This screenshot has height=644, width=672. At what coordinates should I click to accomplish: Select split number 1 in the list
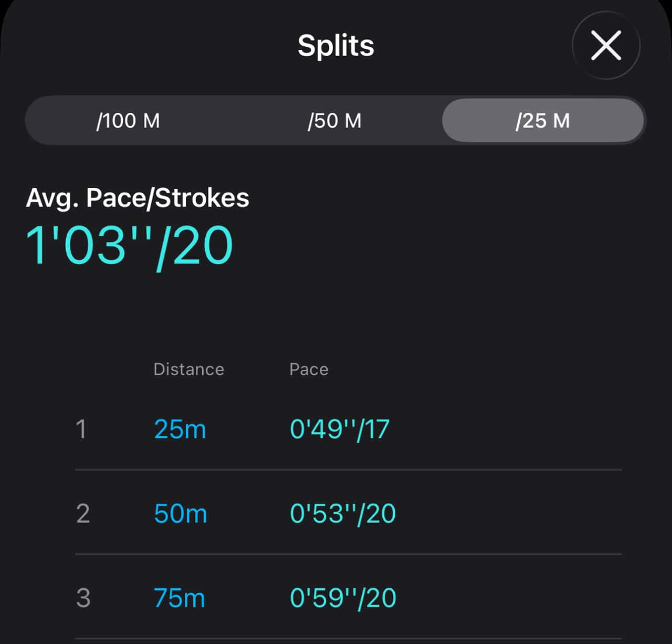pyautogui.click(x=81, y=429)
